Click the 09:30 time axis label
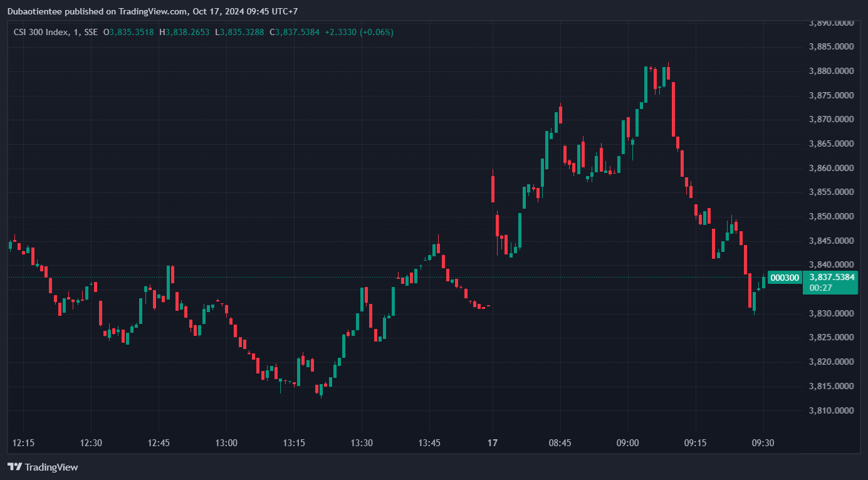The width and height of the screenshot is (868, 480). click(763, 443)
